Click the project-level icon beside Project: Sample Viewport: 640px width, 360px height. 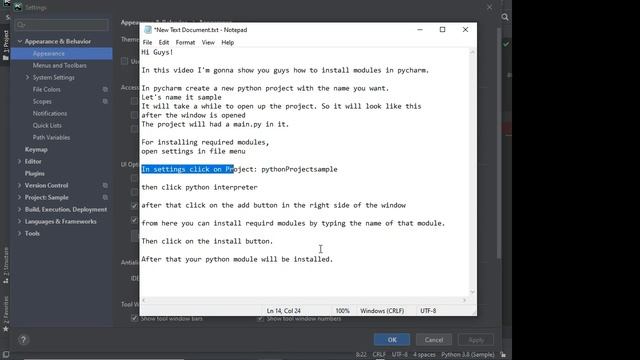105,197
